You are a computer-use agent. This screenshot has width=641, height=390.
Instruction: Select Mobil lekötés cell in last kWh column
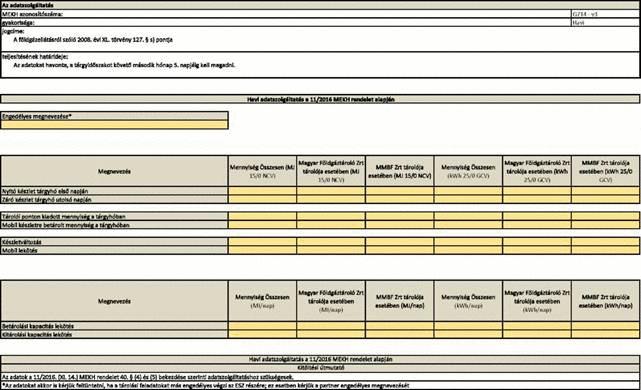(x=606, y=250)
